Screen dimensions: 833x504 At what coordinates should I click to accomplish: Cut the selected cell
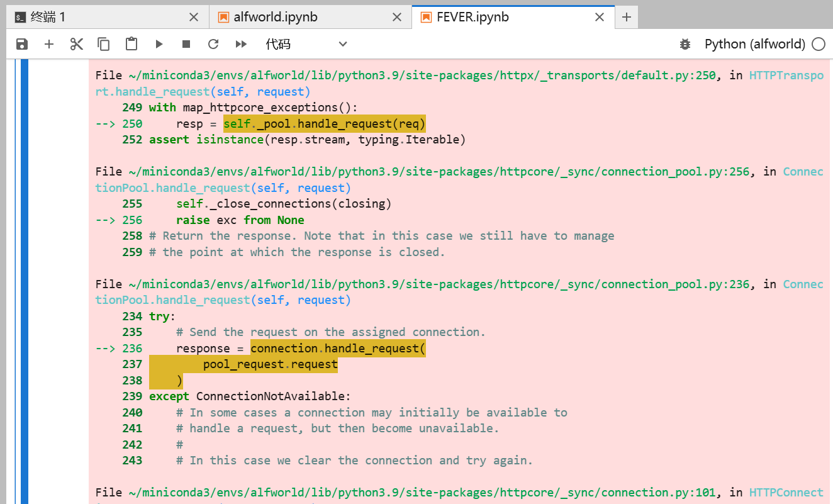click(76, 44)
